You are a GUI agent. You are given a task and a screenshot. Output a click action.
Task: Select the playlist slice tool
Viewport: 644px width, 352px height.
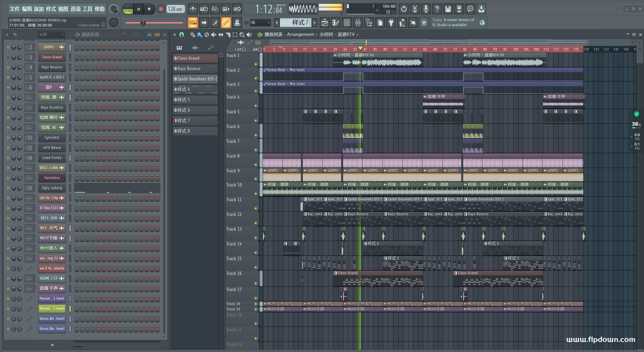tap(228, 35)
